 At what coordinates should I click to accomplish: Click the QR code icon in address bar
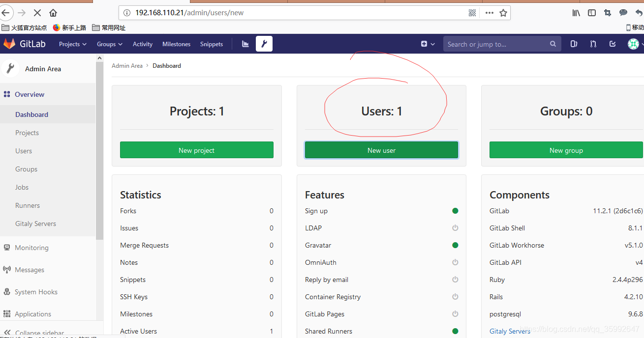(472, 13)
